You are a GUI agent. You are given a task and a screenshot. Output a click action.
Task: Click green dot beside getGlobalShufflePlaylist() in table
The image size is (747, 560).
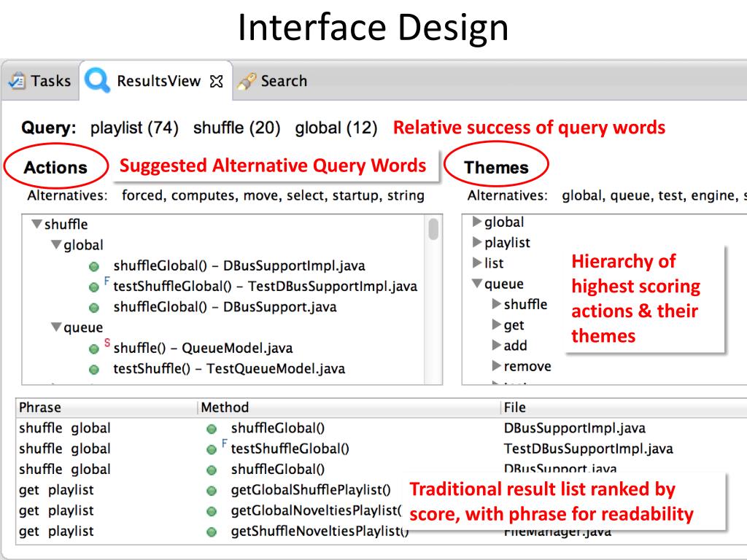tap(212, 491)
